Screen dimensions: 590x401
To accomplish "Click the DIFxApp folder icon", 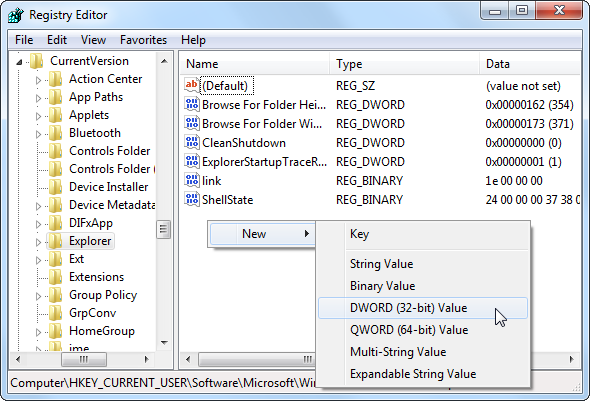I will click(x=55, y=223).
